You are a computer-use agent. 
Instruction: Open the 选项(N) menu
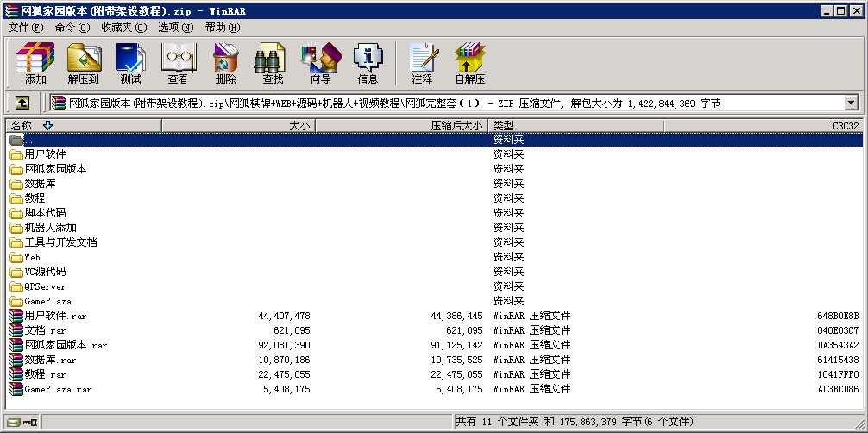pos(176,28)
